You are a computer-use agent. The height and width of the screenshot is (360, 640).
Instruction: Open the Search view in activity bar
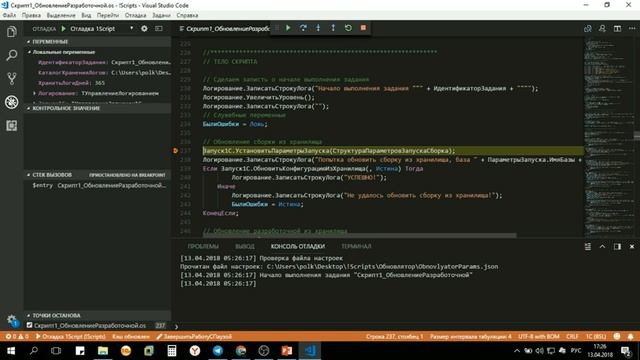tap(11, 55)
